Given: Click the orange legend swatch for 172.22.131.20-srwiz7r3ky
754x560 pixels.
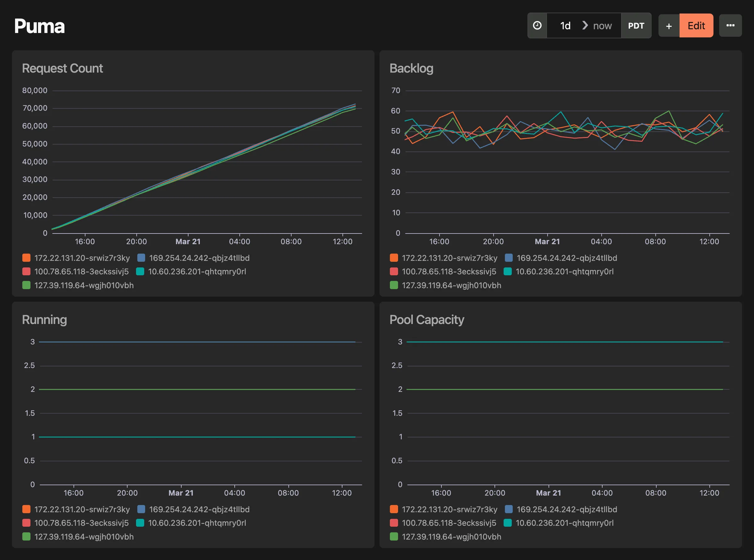Looking at the screenshot, I should pyautogui.click(x=26, y=258).
